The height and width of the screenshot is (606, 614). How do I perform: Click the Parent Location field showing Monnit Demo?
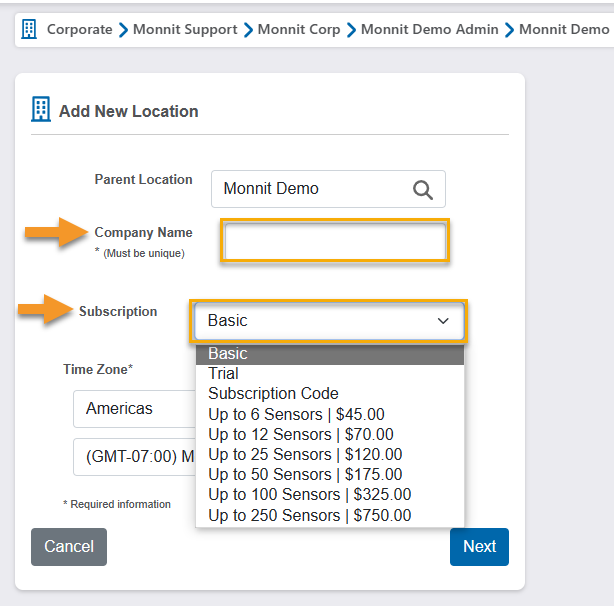[x=328, y=189]
